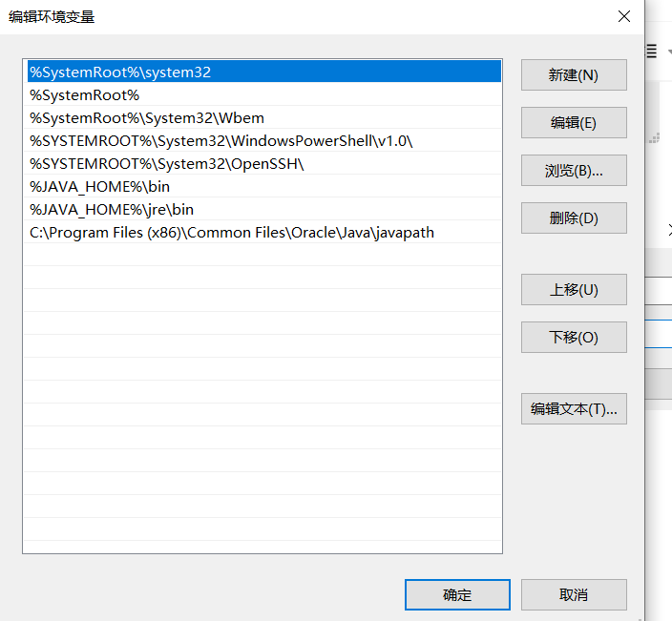The width and height of the screenshot is (672, 621).
Task: Select the %SystemRoot%\system32 entry
Action: tap(264, 72)
